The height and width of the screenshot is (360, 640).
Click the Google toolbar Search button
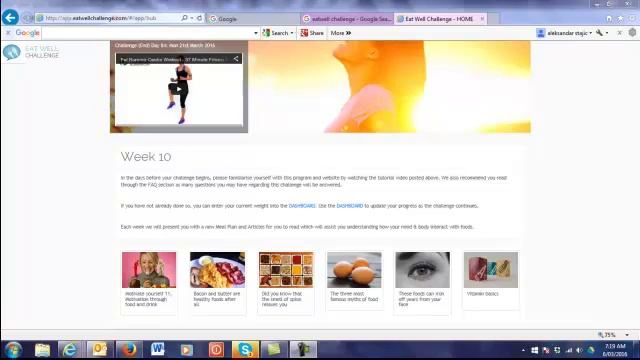(x=276, y=33)
